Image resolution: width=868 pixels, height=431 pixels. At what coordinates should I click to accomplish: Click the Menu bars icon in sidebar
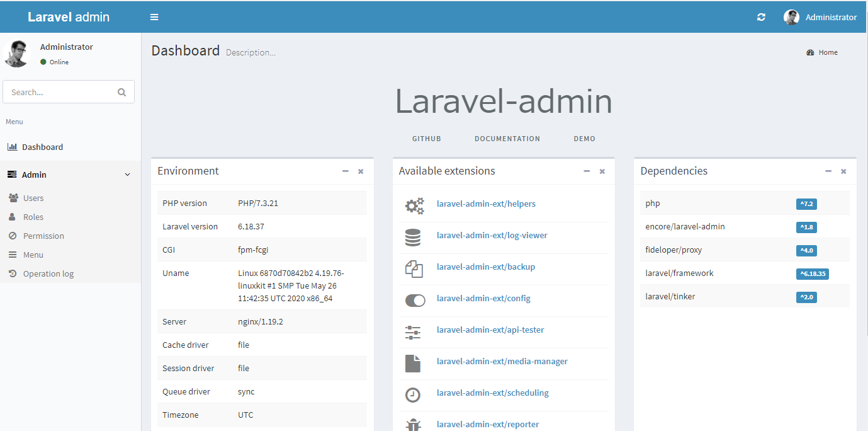tap(12, 255)
